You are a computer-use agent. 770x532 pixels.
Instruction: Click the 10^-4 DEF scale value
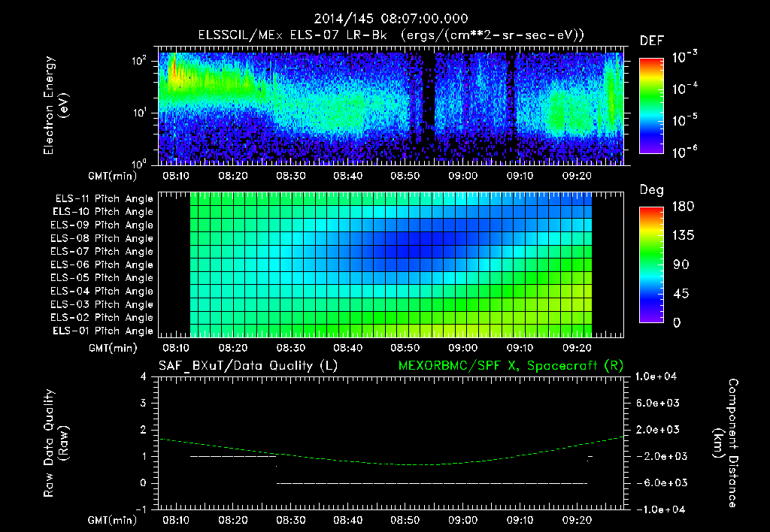click(685, 89)
